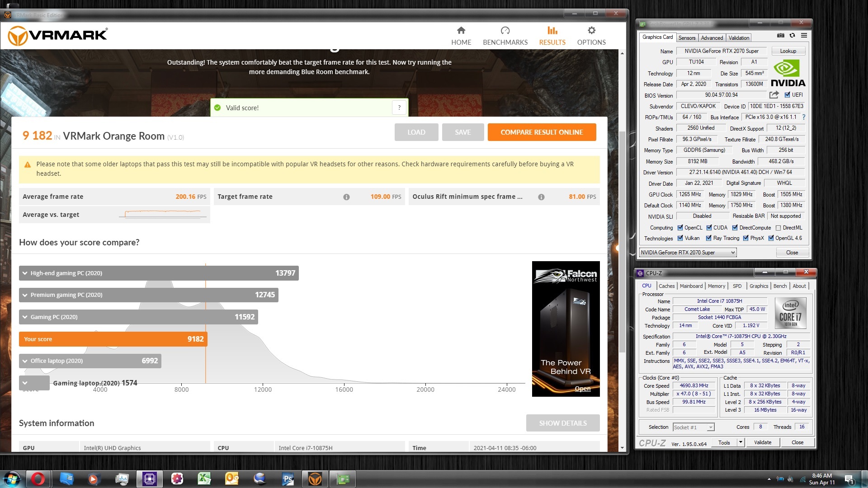The width and height of the screenshot is (868, 488).
Task: Click the volume speaker tray icon
Action: [791, 479]
